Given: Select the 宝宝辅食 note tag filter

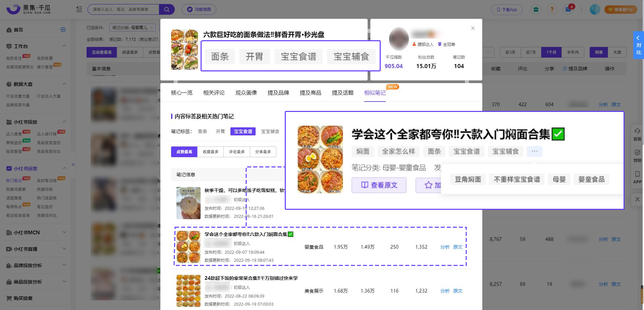Looking at the screenshot, I should (270, 131).
